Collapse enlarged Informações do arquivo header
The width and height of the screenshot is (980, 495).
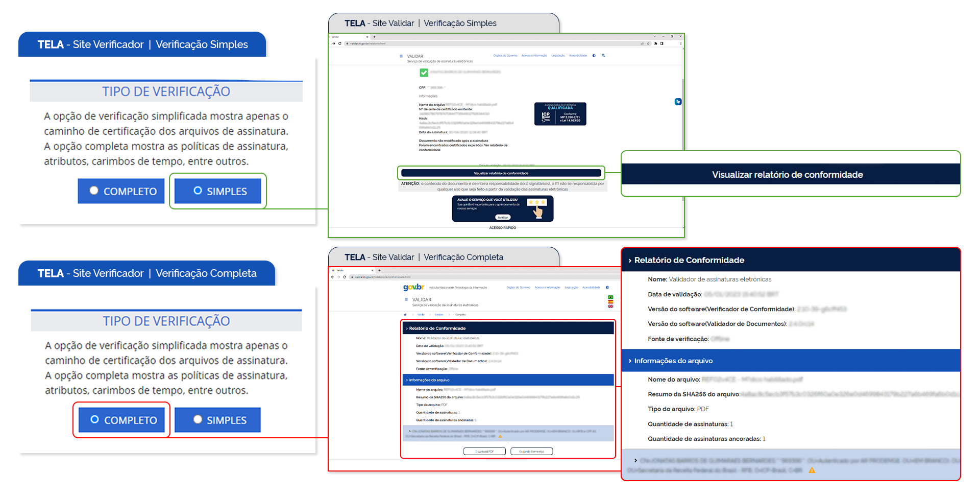point(791,361)
